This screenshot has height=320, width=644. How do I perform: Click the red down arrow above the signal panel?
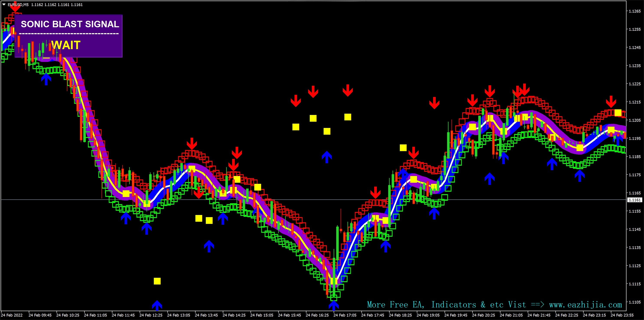tap(15, 8)
